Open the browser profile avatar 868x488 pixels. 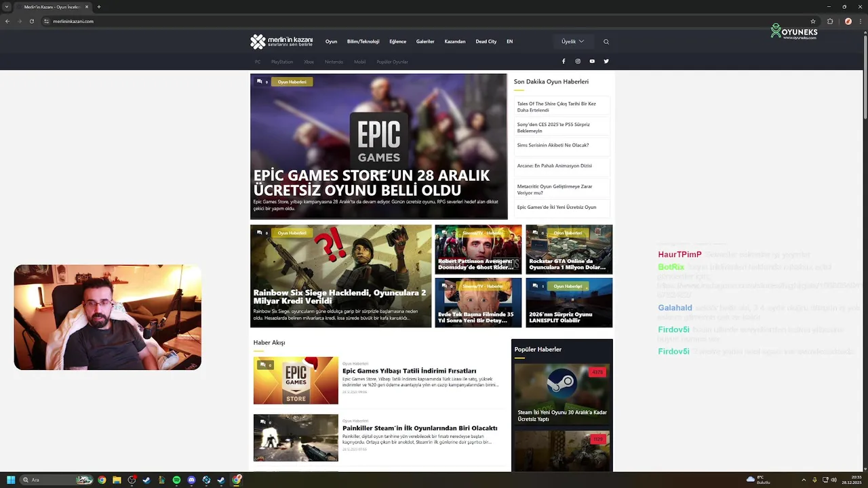tap(848, 21)
